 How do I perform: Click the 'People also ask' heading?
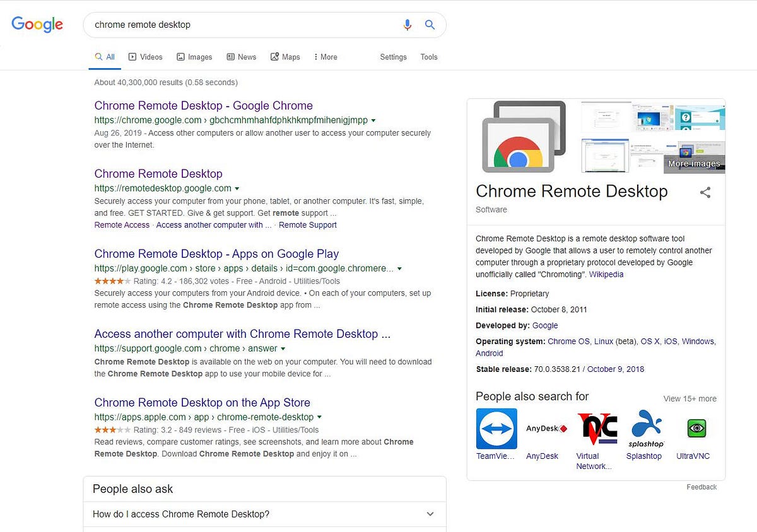click(x=132, y=489)
